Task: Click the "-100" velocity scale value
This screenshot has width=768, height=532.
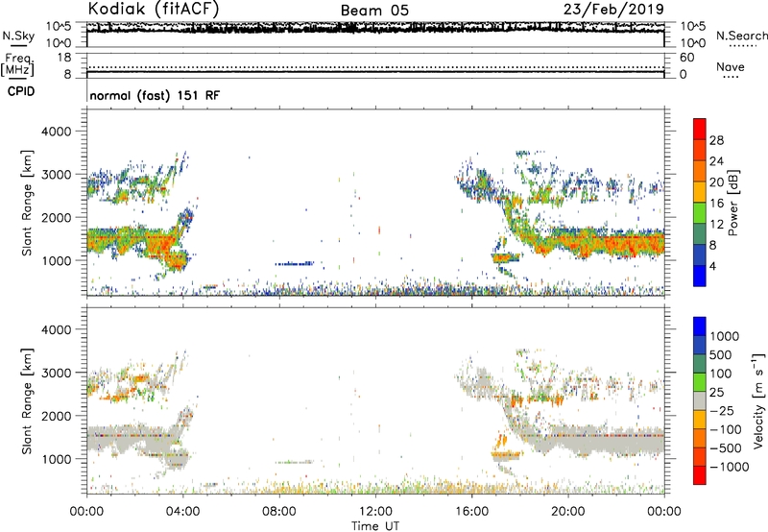Action: point(726,429)
